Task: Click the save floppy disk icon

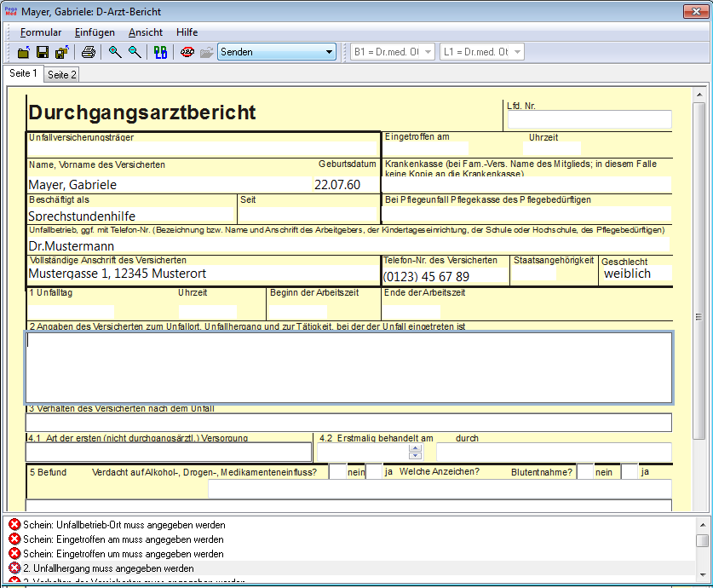Action: 43,52
